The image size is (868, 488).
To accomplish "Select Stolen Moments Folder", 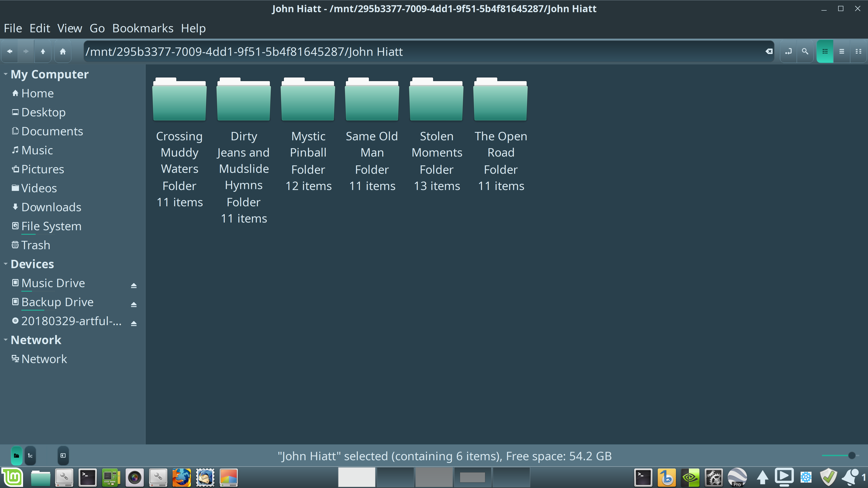I will coord(436,135).
